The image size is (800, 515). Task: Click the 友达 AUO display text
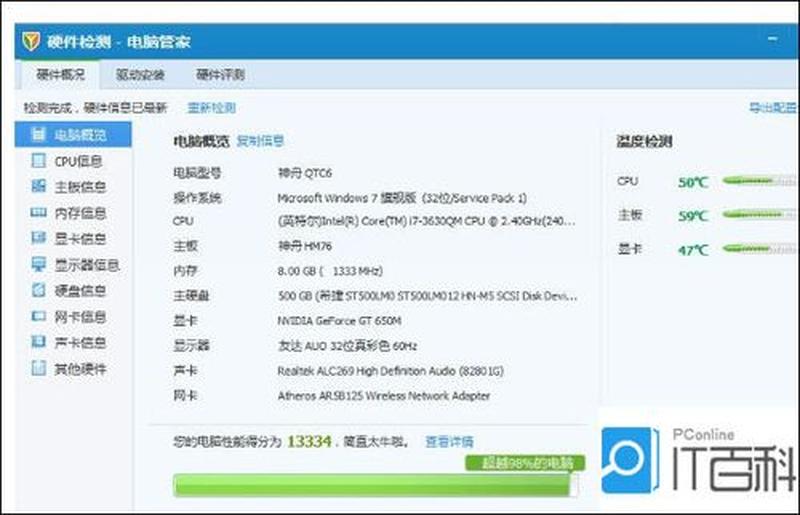click(347, 346)
